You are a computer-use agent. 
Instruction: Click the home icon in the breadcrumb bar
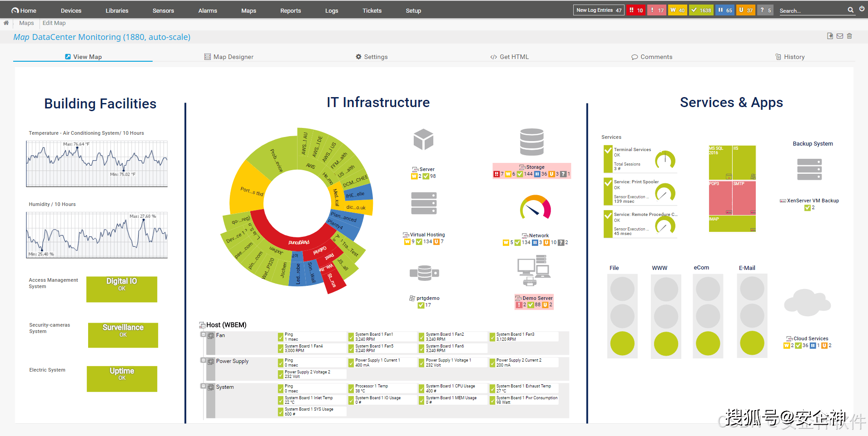coord(6,23)
